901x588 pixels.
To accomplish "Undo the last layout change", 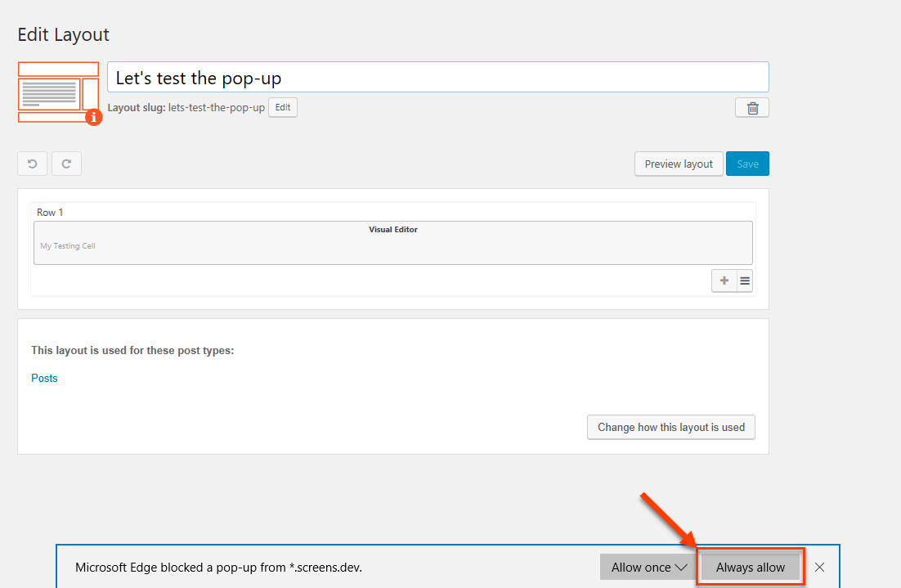I will pyautogui.click(x=32, y=164).
